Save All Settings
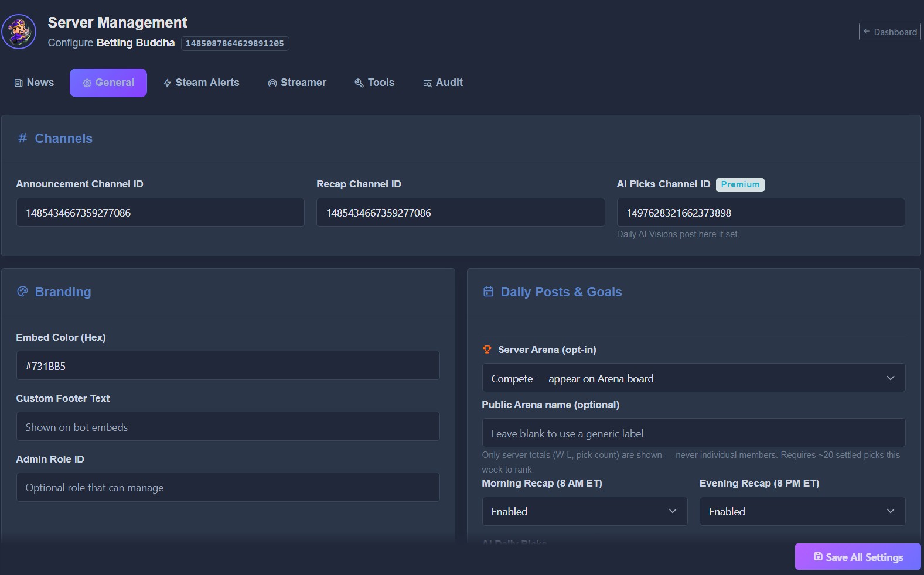 pos(858,557)
